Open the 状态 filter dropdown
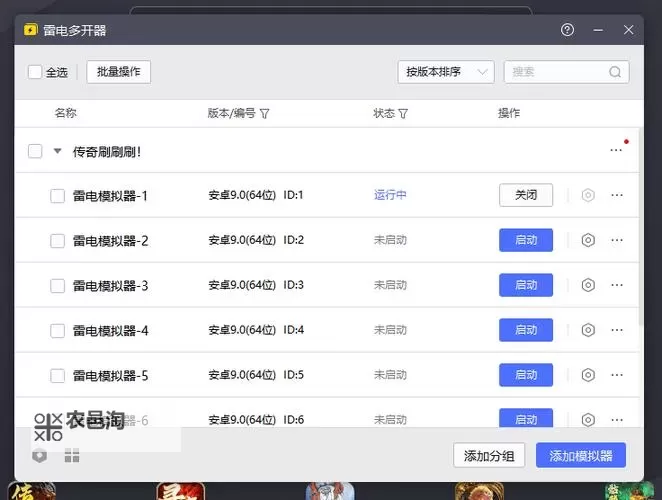The width and height of the screenshot is (662, 500). 403,114
